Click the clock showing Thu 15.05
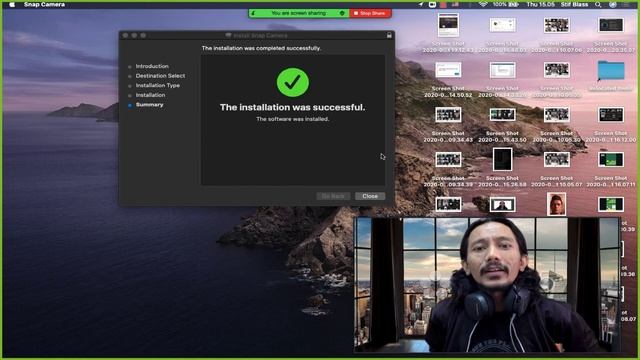 pyautogui.click(x=540, y=4)
